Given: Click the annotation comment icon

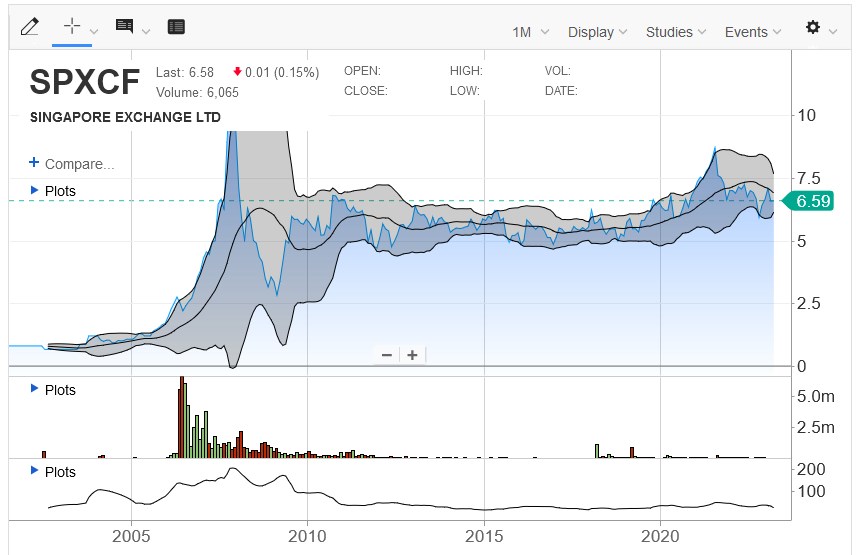Looking at the screenshot, I should coord(125,26).
